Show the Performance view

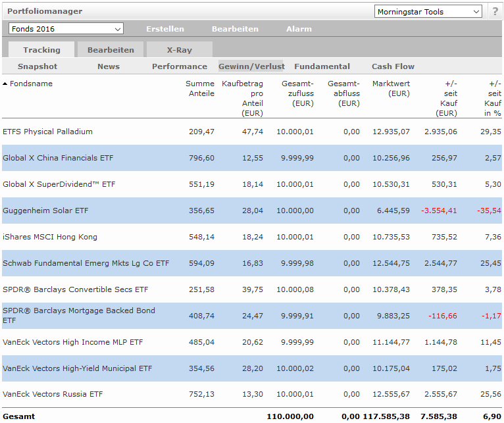pyautogui.click(x=180, y=66)
